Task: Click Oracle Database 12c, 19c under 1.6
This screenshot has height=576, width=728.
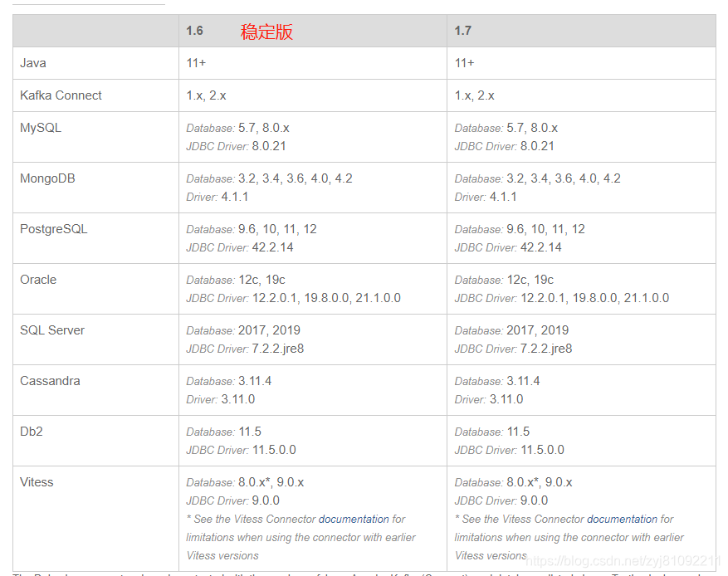Action: pos(236,280)
